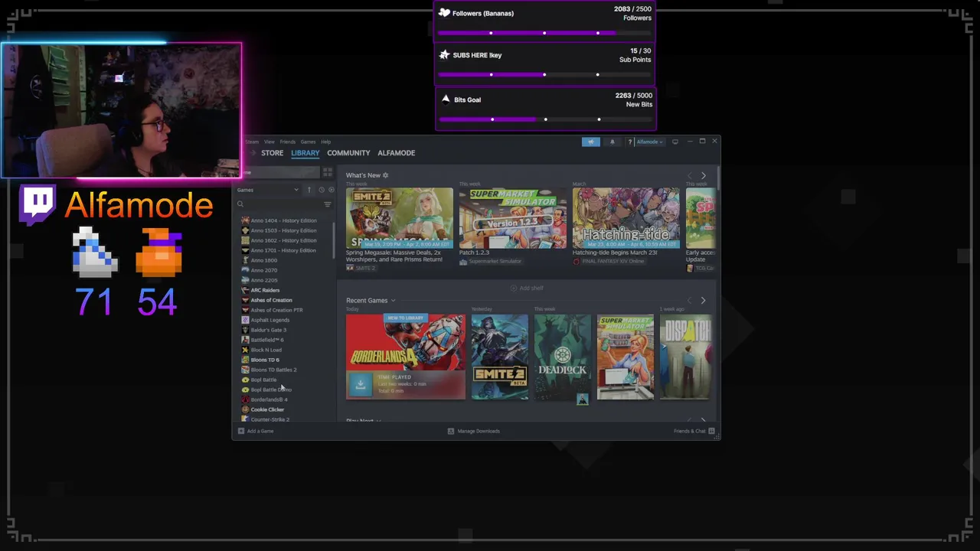980x551 pixels.
Task: Toggle the recent activity clock filter
Action: pos(322,190)
